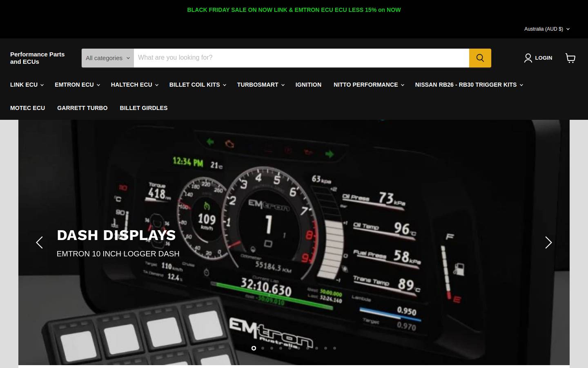Select the eighth slideshow pagination dot
Screen dimensions: 588x368
click(316, 348)
